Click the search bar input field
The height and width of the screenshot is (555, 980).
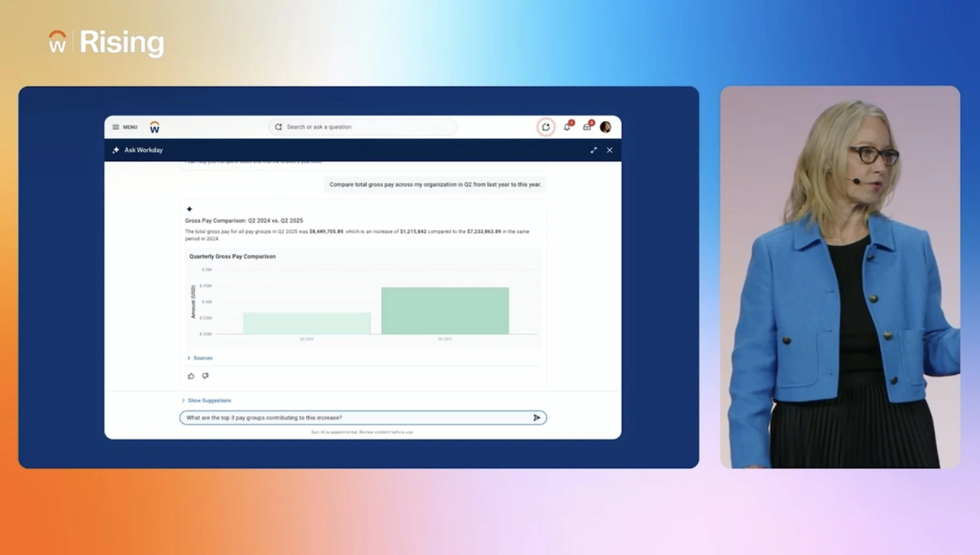click(363, 127)
